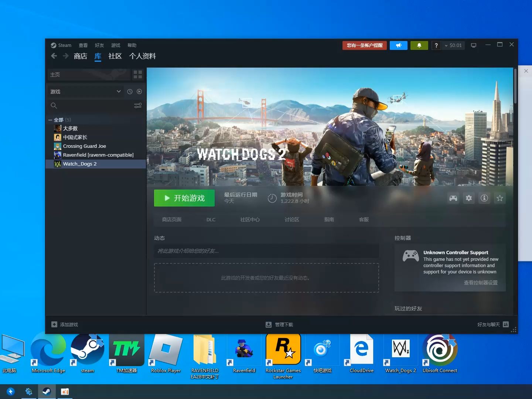Click the account alert red button
Viewport: 532px width, 399px height.
tap(365, 45)
